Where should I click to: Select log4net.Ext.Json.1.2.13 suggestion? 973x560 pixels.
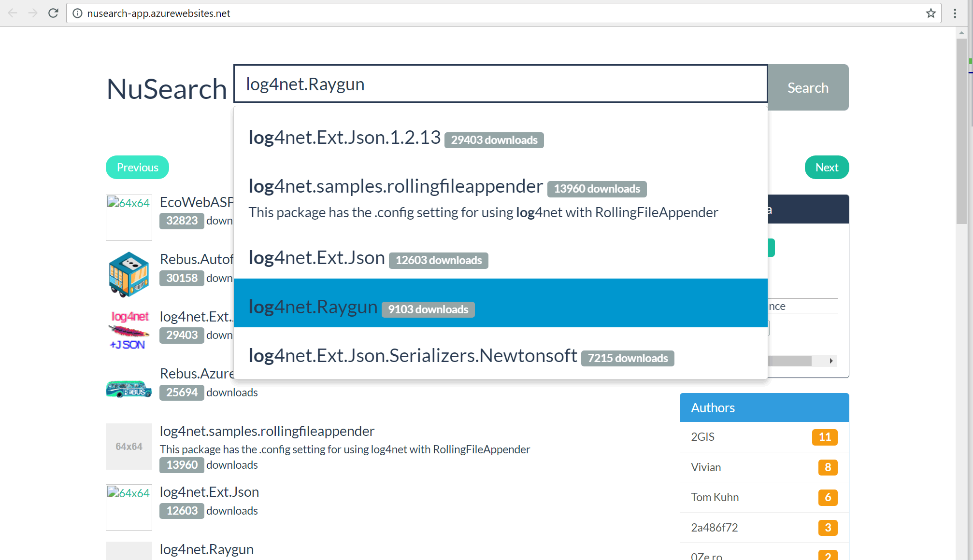[x=501, y=138]
